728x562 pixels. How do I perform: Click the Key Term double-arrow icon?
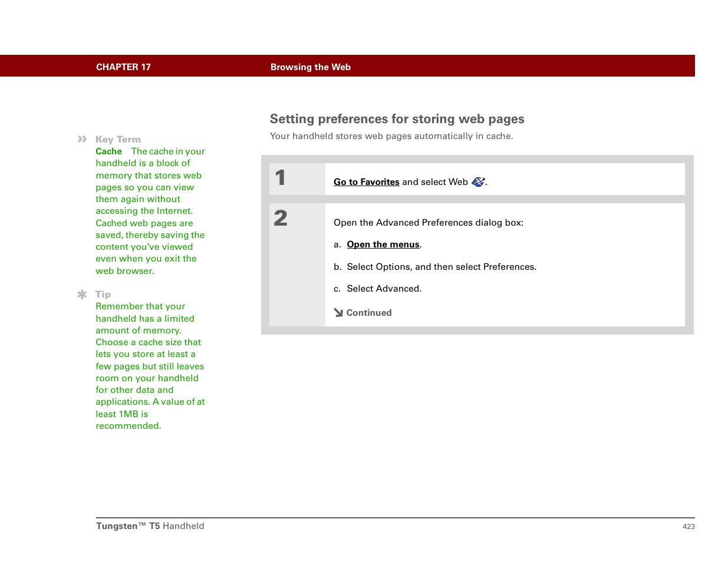tap(82, 139)
